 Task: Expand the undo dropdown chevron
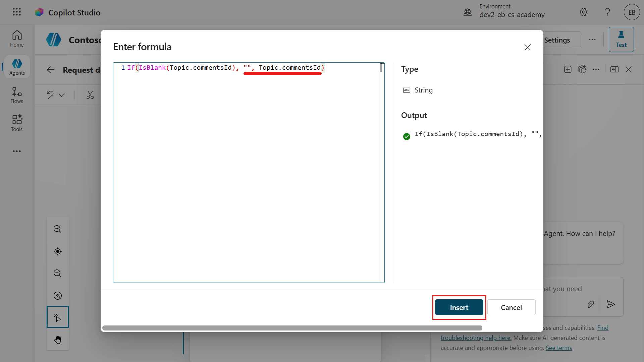click(x=62, y=95)
